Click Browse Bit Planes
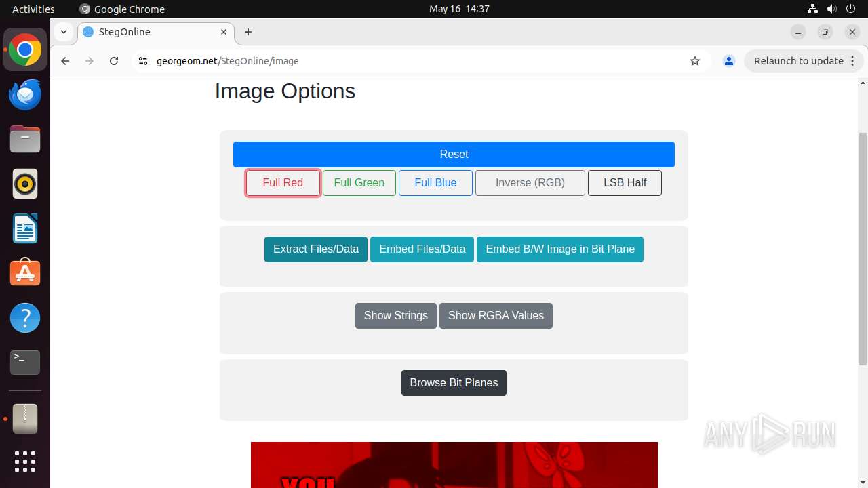 coord(454,383)
